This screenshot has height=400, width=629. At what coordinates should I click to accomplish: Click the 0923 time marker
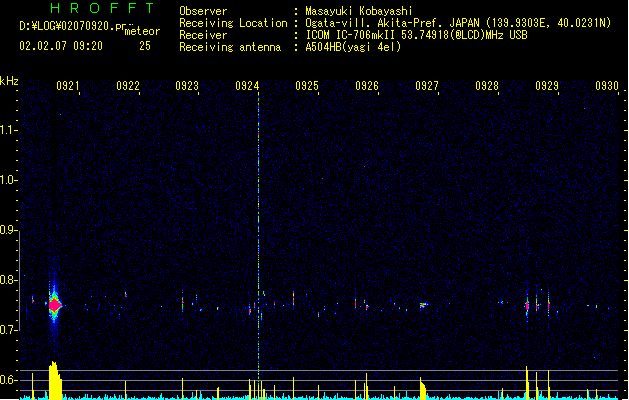(x=187, y=85)
